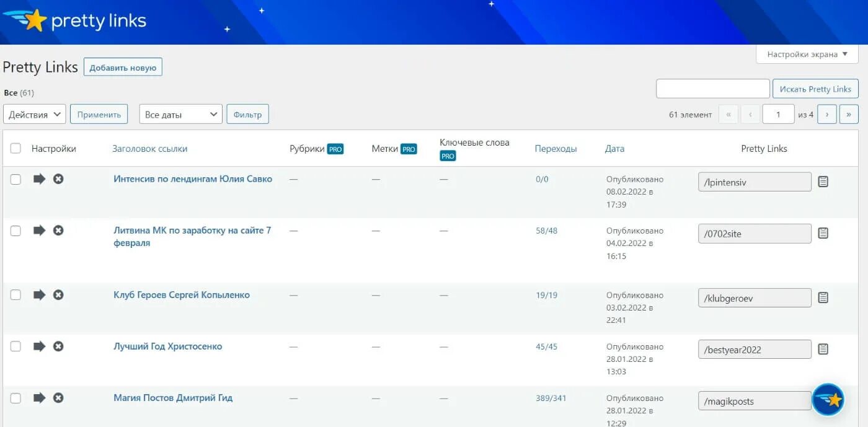Image resolution: width=868 pixels, height=427 pixels.
Task: Open the floating Pretty Links star help button
Action: tap(829, 400)
